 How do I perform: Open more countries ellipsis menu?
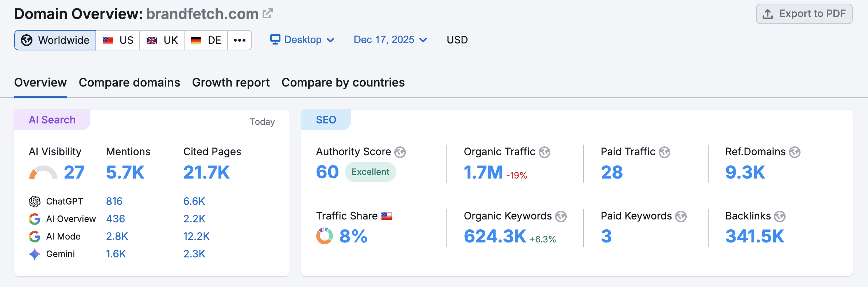click(240, 40)
